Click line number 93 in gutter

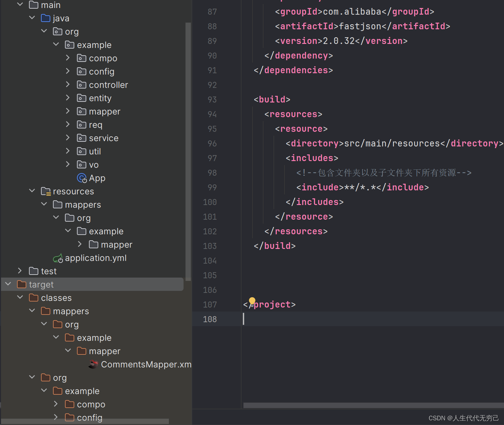pos(212,100)
